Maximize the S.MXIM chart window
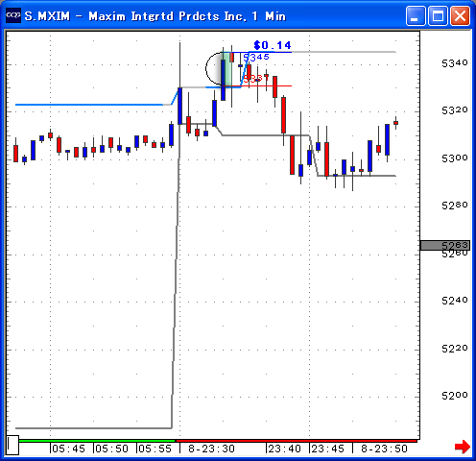 438,15
